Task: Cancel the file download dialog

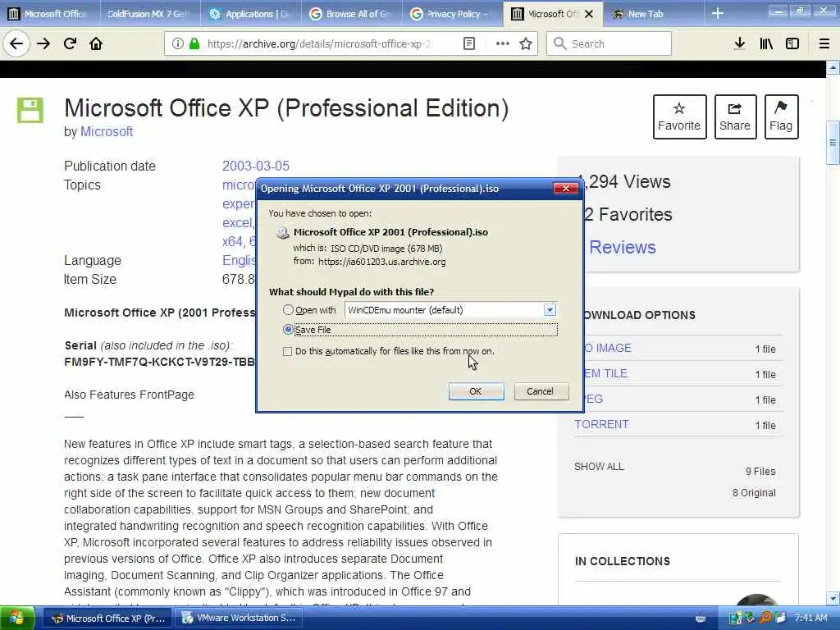Action: click(541, 391)
